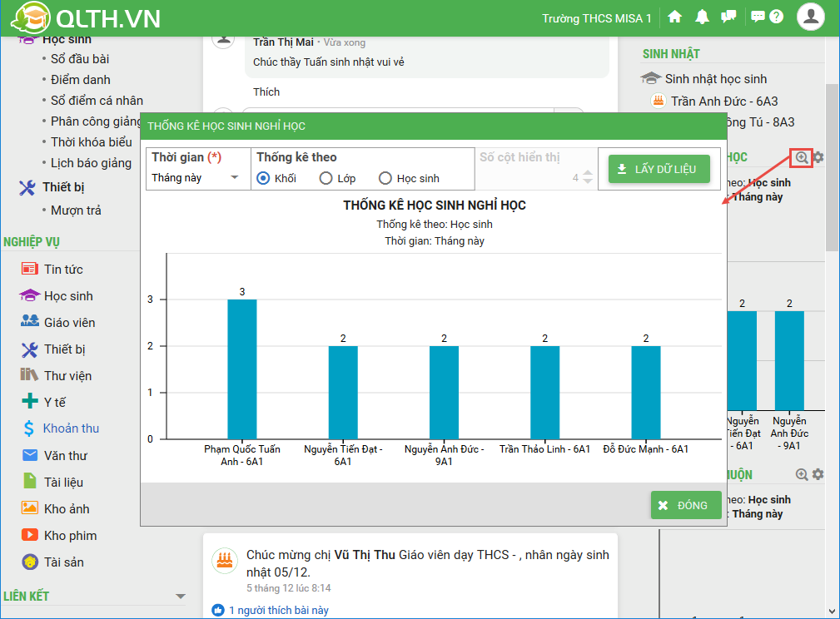
Task: Select the Lớp radio option
Action: point(326,178)
